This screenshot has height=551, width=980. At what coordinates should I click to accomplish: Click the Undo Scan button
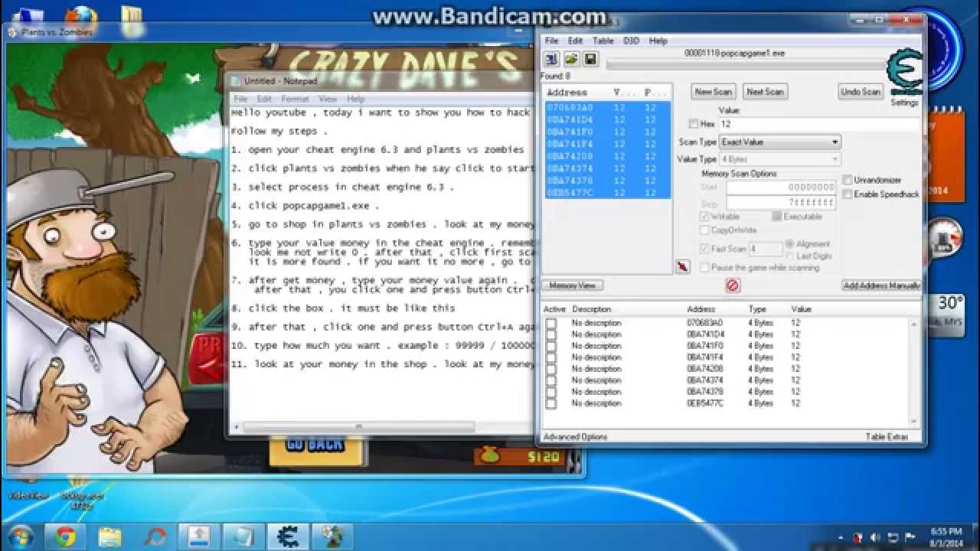coord(861,92)
